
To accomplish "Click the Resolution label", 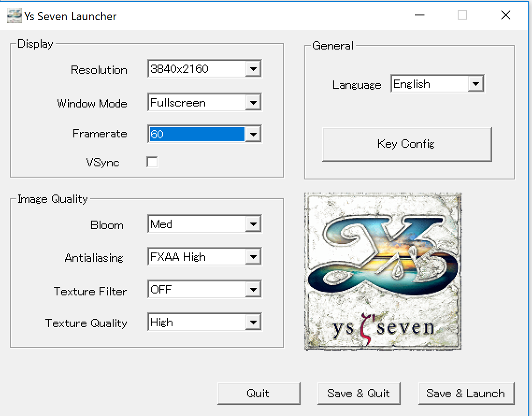I will click(x=99, y=70).
